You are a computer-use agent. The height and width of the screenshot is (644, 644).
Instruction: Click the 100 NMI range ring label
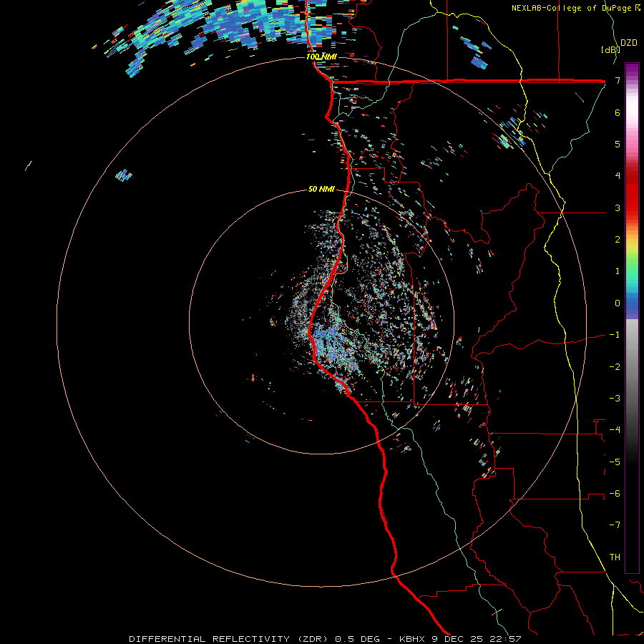coord(321,57)
